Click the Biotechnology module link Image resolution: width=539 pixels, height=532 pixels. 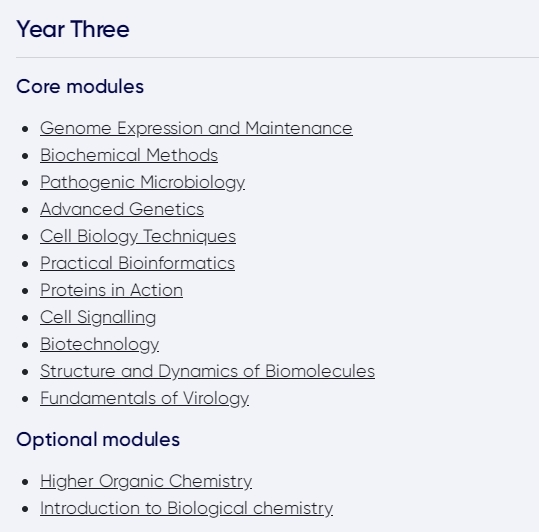[99, 344]
